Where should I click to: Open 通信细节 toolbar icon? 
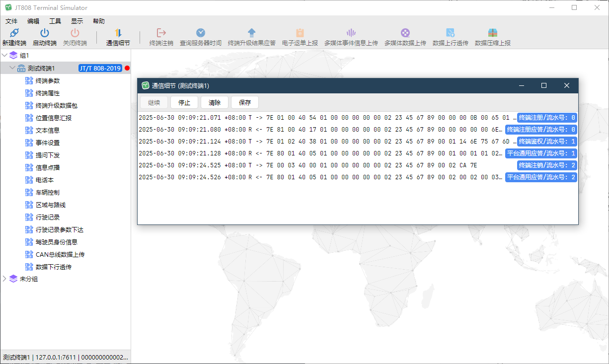118,33
